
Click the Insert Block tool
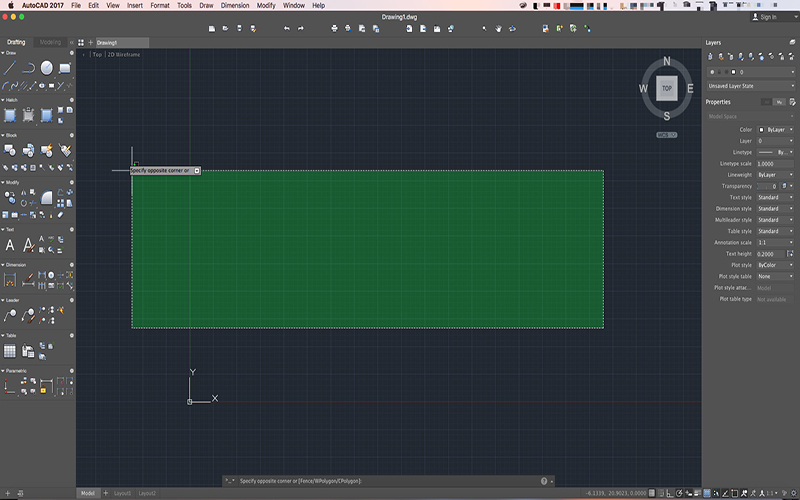[x=10, y=150]
